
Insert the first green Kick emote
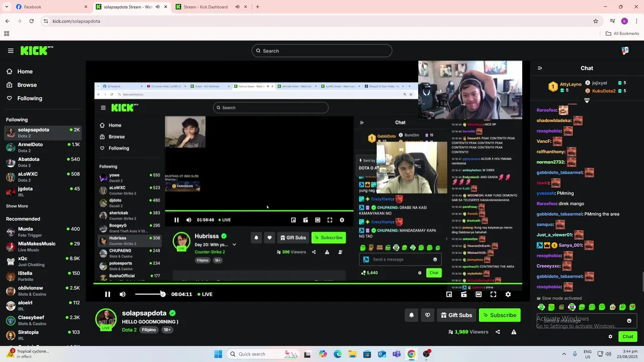click(541, 307)
